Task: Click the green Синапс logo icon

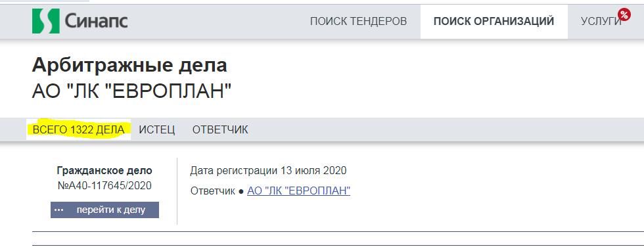Action: [x=47, y=22]
